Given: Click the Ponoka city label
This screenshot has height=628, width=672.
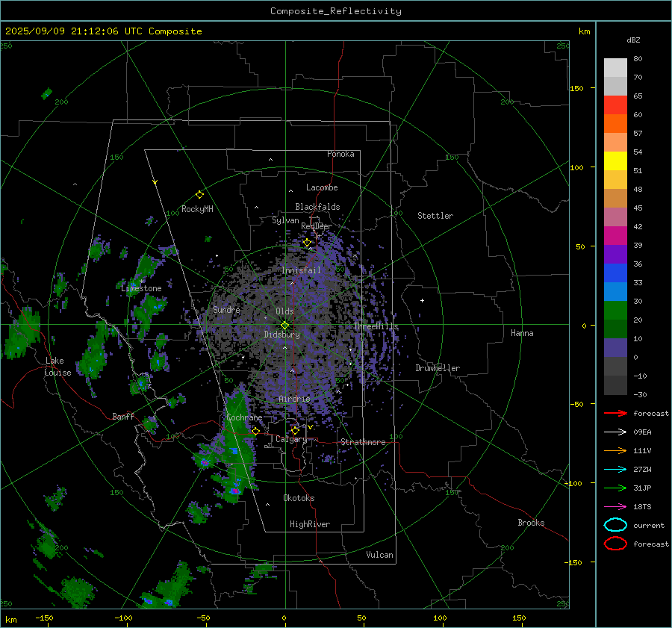Looking at the screenshot, I should 340,154.
